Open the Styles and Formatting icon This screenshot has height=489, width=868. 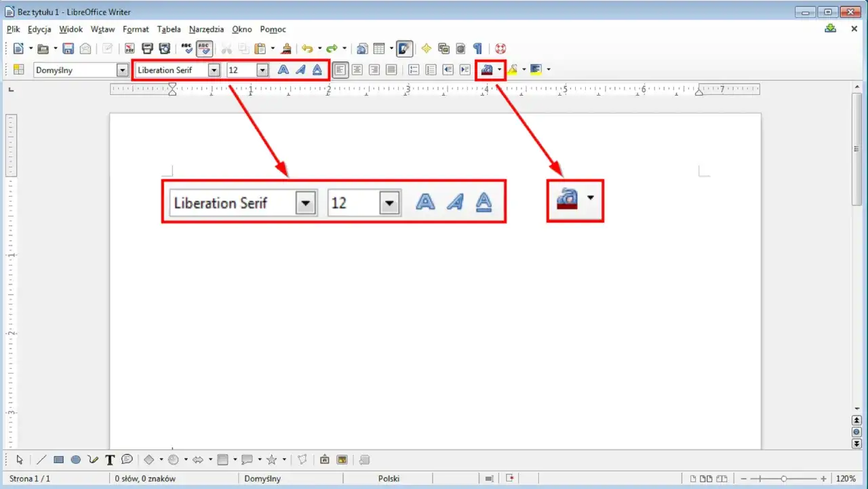tap(18, 69)
